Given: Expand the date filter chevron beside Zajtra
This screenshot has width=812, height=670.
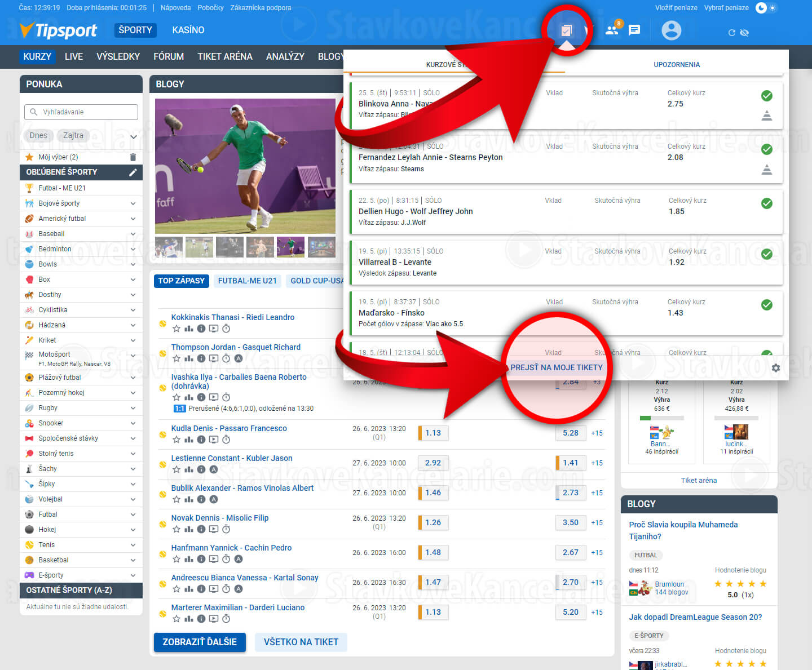Looking at the screenshot, I should click(x=134, y=137).
